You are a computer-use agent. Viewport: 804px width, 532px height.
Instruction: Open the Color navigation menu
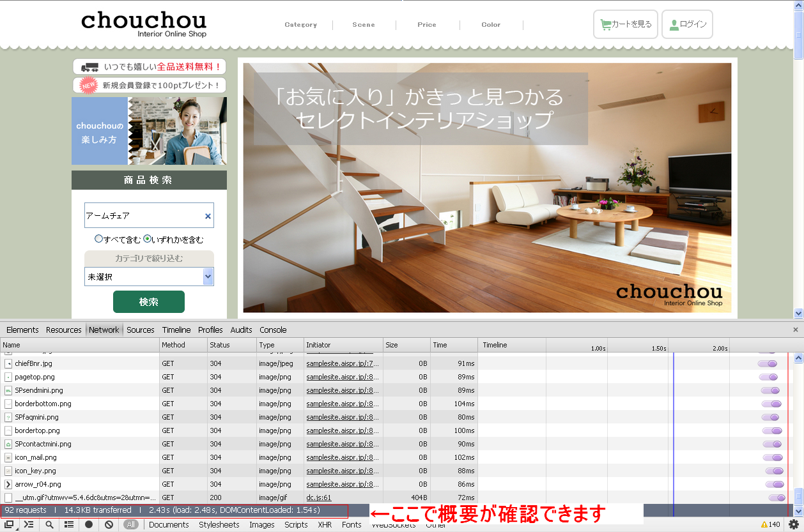(x=491, y=25)
